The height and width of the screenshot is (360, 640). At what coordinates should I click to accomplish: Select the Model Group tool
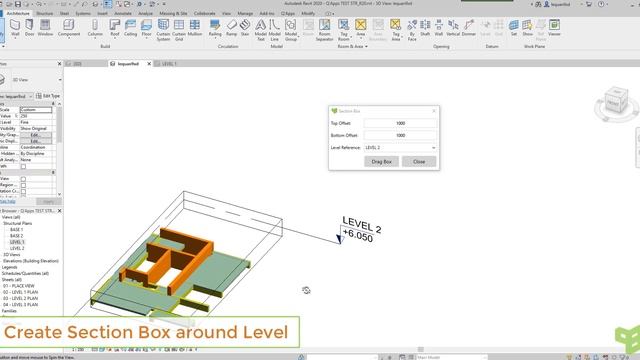click(x=291, y=29)
